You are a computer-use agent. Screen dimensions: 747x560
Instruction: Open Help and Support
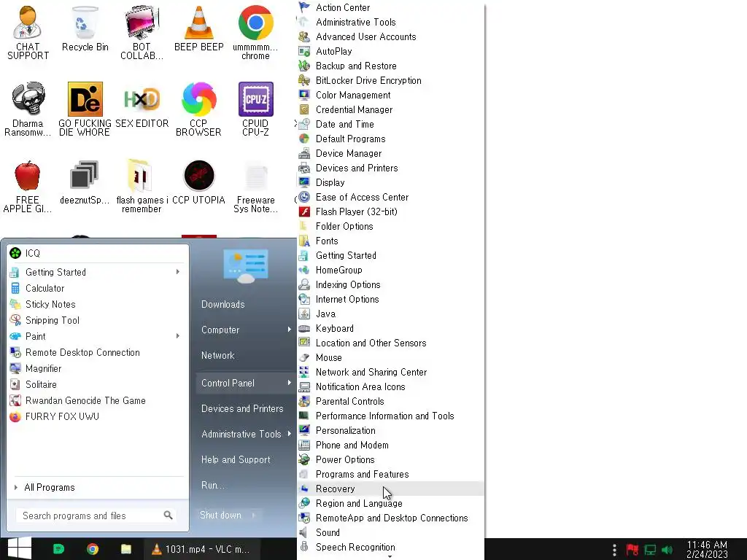236,459
